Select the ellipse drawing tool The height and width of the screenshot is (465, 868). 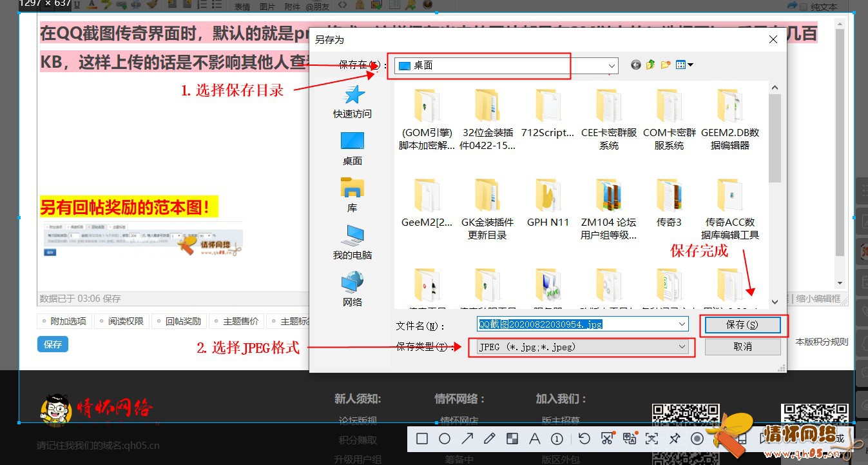[445, 439]
